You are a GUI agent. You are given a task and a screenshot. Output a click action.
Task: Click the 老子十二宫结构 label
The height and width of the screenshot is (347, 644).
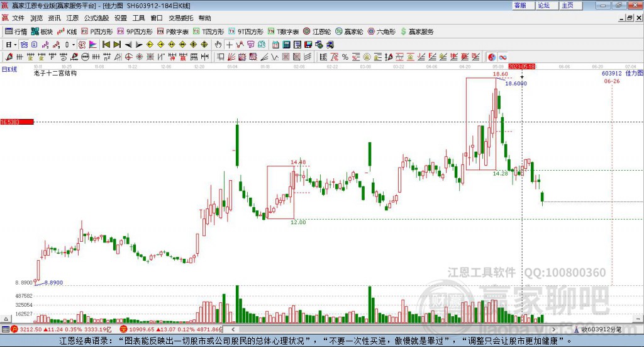[x=55, y=73]
